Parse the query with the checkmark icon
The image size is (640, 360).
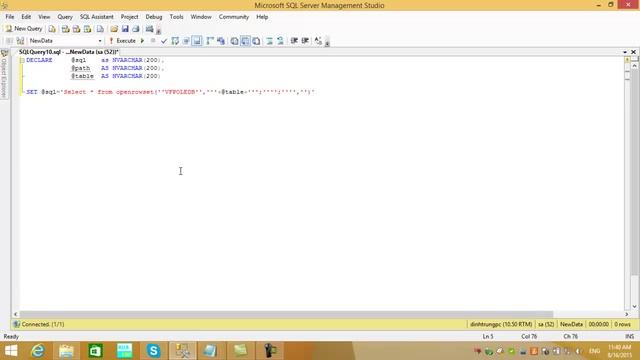pyautogui.click(x=164, y=41)
